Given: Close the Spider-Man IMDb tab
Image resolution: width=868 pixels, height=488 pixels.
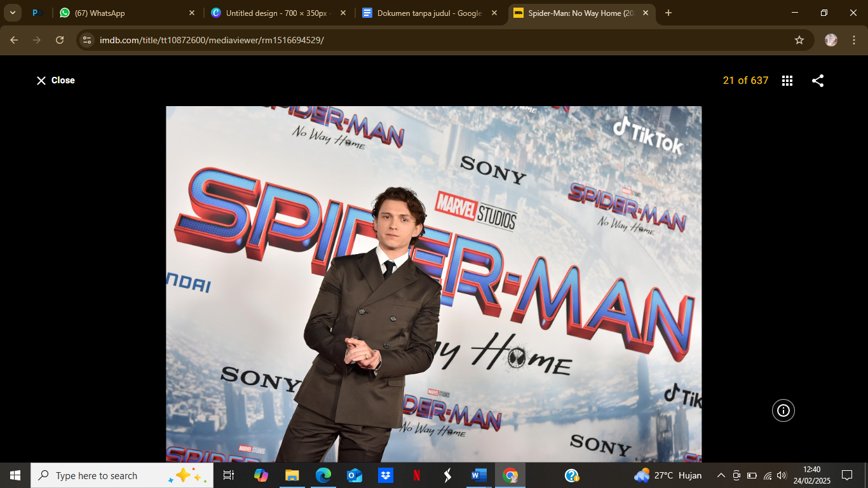Looking at the screenshot, I should (646, 13).
